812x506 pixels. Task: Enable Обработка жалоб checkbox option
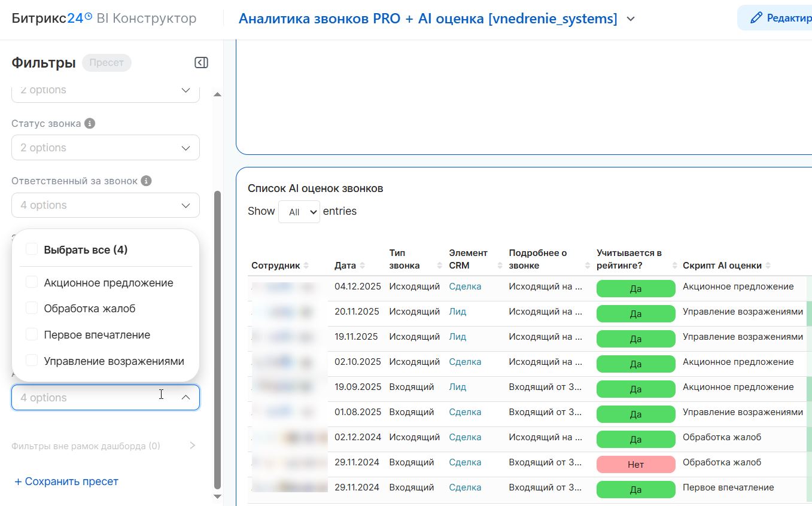32,309
